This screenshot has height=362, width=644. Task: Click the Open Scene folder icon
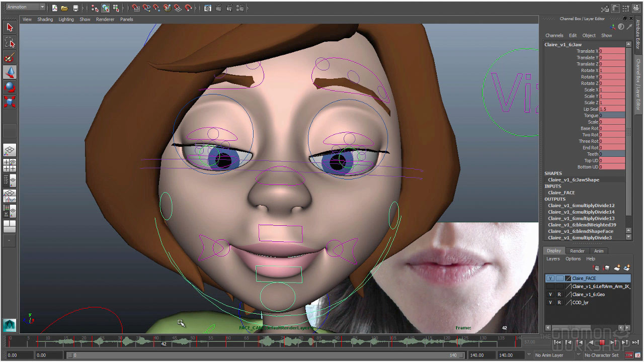(x=64, y=8)
